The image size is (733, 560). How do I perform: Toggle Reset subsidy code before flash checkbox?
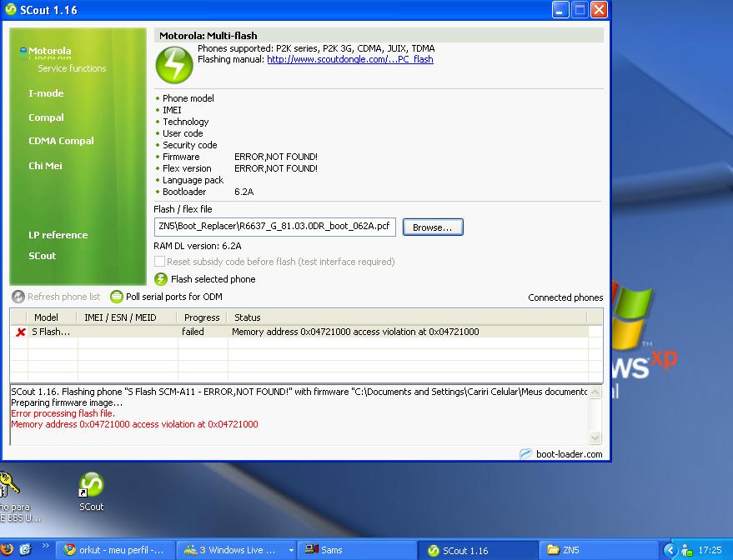(x=159, y=261)
